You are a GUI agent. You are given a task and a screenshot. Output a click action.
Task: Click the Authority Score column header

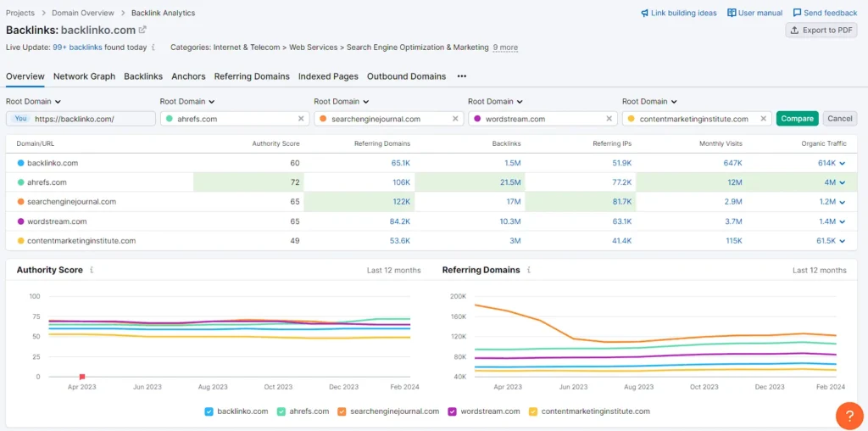coord(275,143)
